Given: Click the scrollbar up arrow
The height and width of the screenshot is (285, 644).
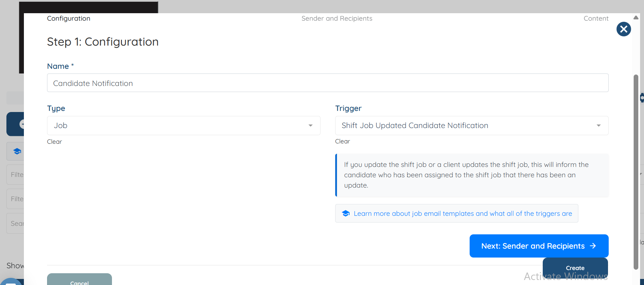Looking at the screenshot, I should (636, 17).
